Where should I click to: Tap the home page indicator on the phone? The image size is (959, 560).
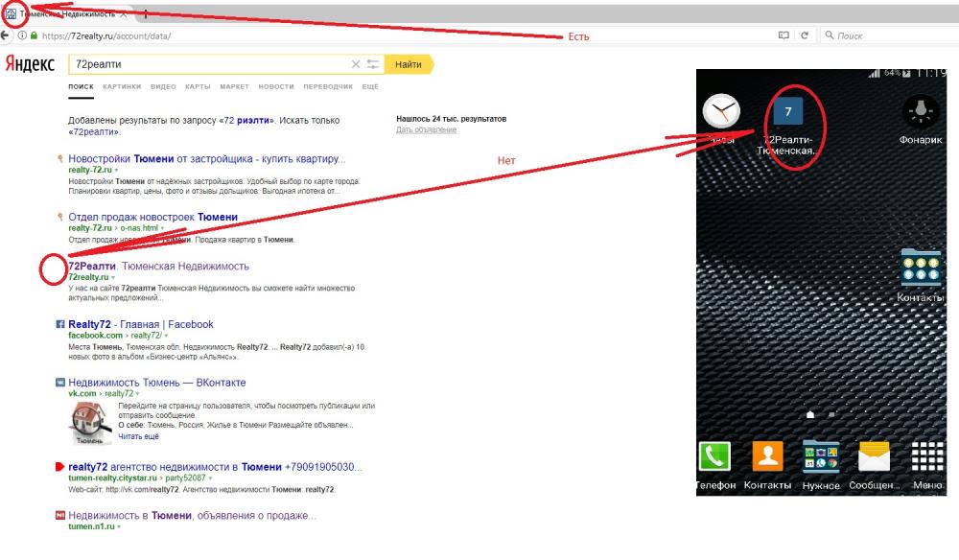point(810,414)
